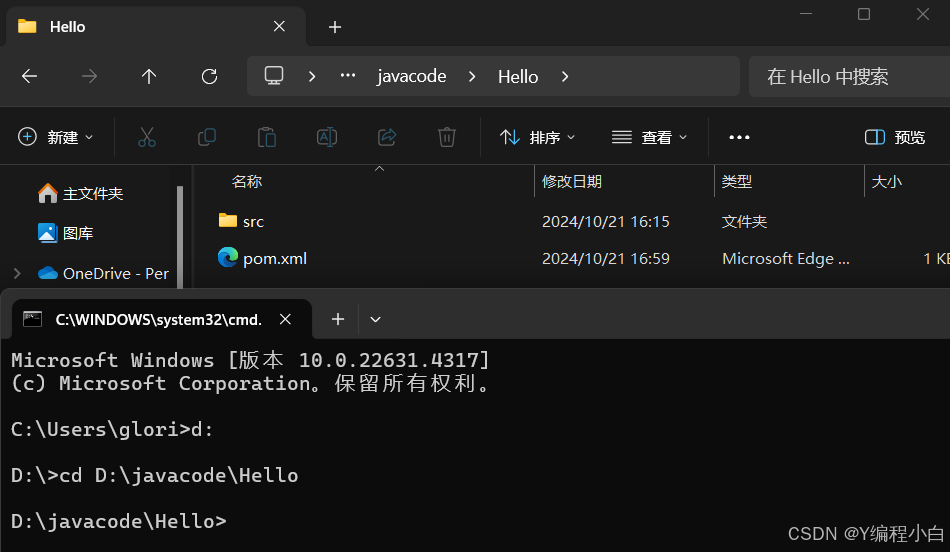950x552 pixels.
Task: Open 图库 in the sidebar
Action: tap(65, 233)
